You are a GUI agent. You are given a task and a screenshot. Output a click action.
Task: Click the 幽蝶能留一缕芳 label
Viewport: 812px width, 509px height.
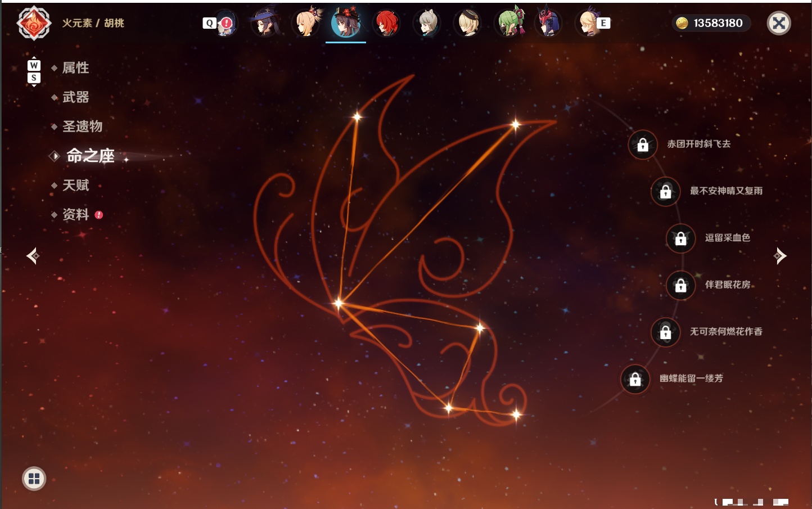point(692,379)
